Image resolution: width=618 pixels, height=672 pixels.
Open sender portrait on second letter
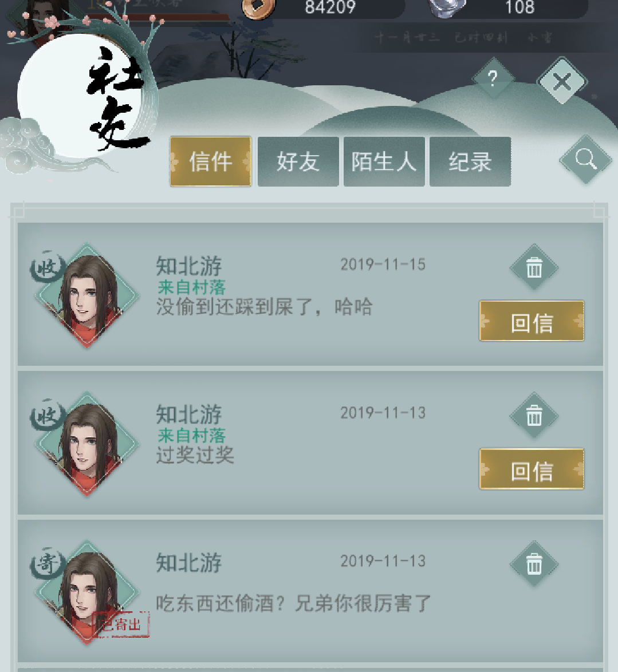[87, 444]
